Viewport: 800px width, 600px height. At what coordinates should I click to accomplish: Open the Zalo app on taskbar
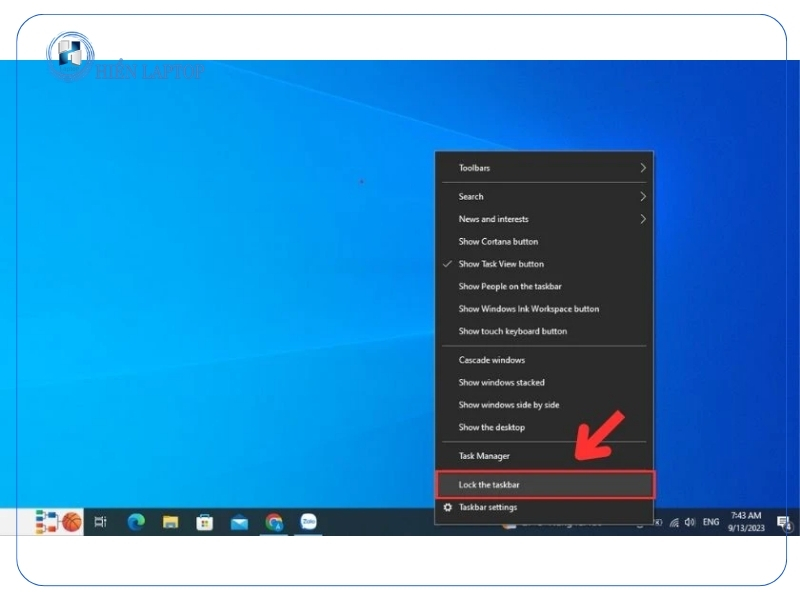(308, 521)
